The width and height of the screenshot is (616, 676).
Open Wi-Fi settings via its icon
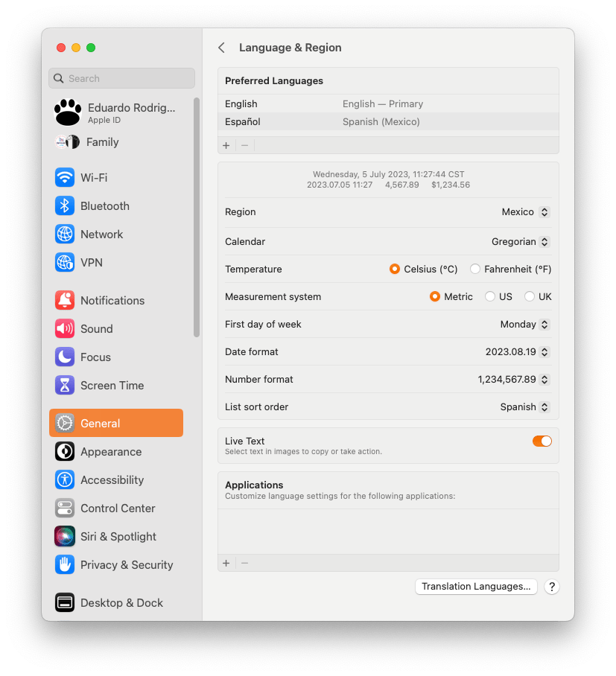tap(65, 178)
